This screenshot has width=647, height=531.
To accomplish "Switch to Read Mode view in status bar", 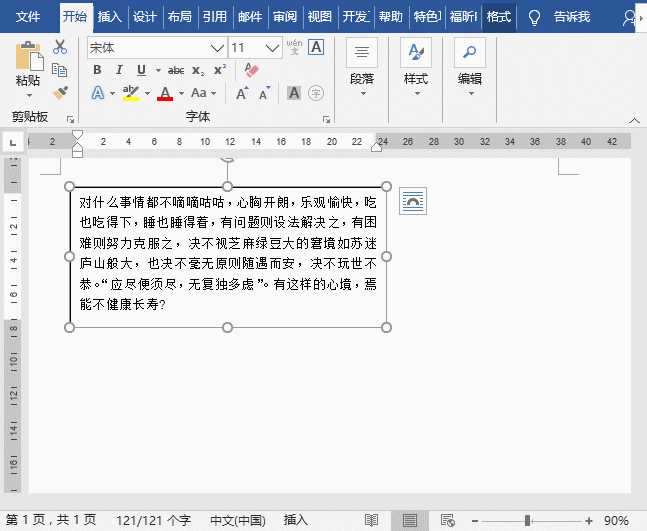I will coord(372,521).
